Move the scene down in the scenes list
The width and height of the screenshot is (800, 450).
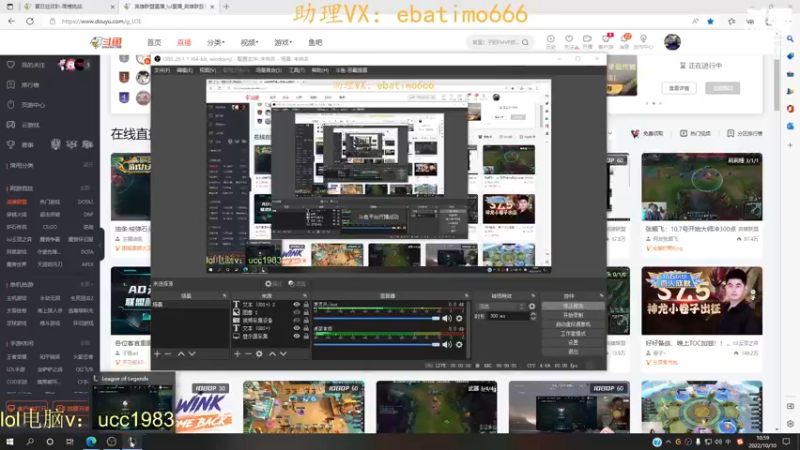(x=192, y=354)
